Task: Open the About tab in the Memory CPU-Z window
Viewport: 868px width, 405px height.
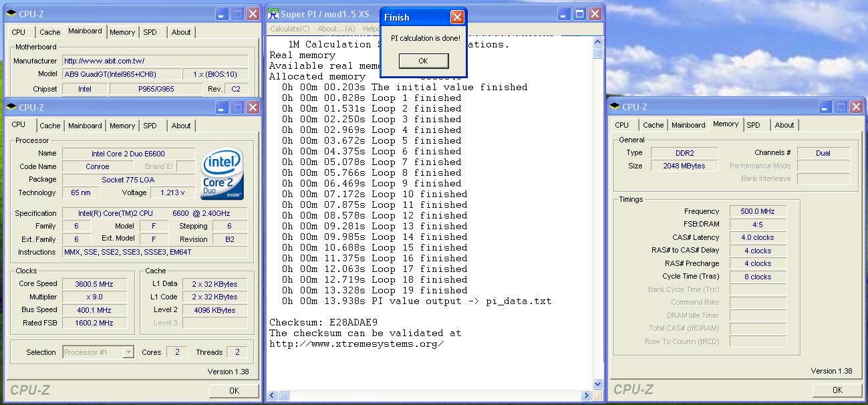Action: point(784,125)
